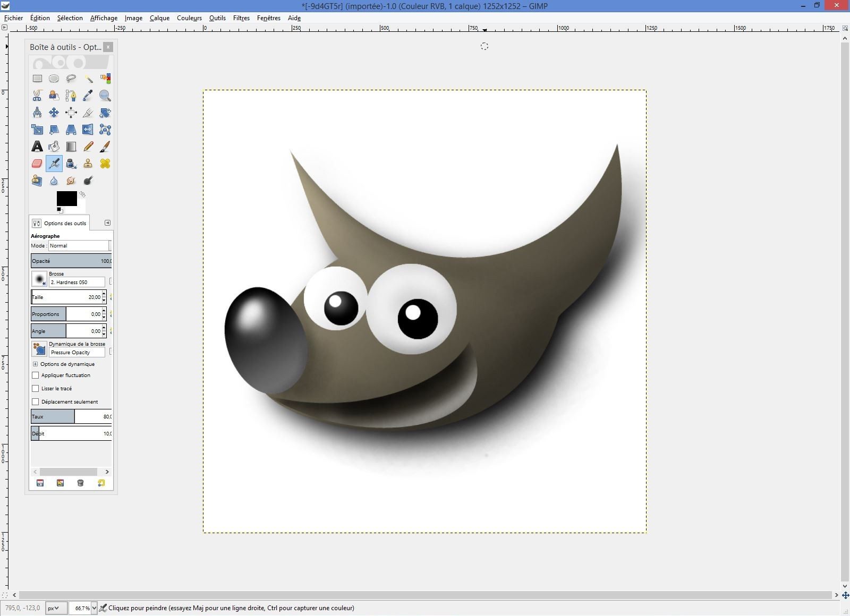The width and height of the screenshot is (850, 616).
Task: Select the Scissors Select tool
Action: [37, 96]
